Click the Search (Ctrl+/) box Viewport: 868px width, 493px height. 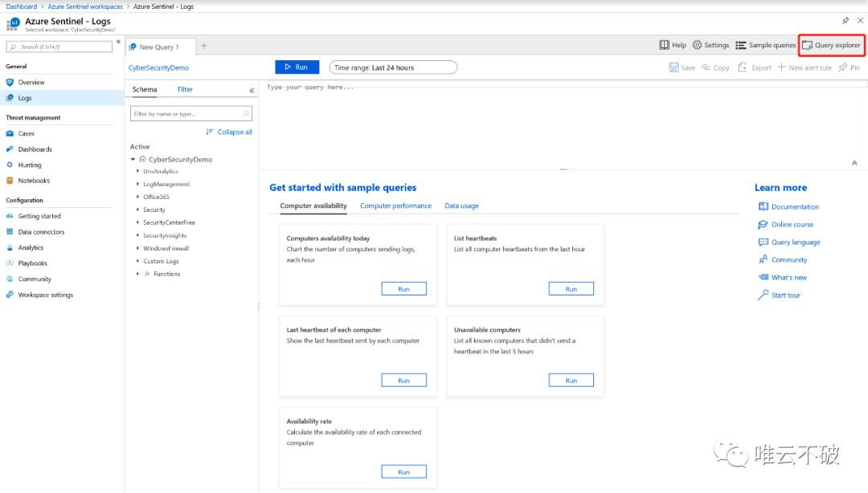(x=59, y=47)
